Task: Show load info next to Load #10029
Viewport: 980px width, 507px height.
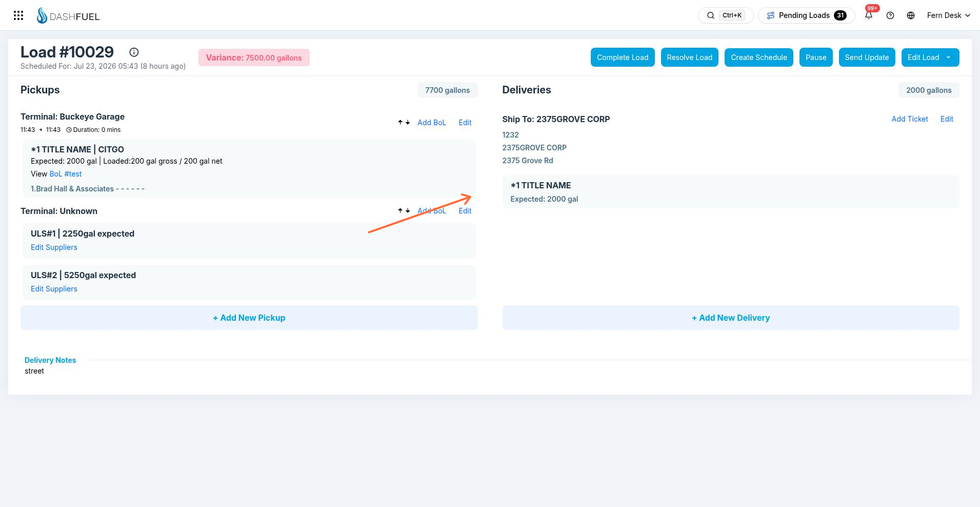Action: tap(134, 52)
